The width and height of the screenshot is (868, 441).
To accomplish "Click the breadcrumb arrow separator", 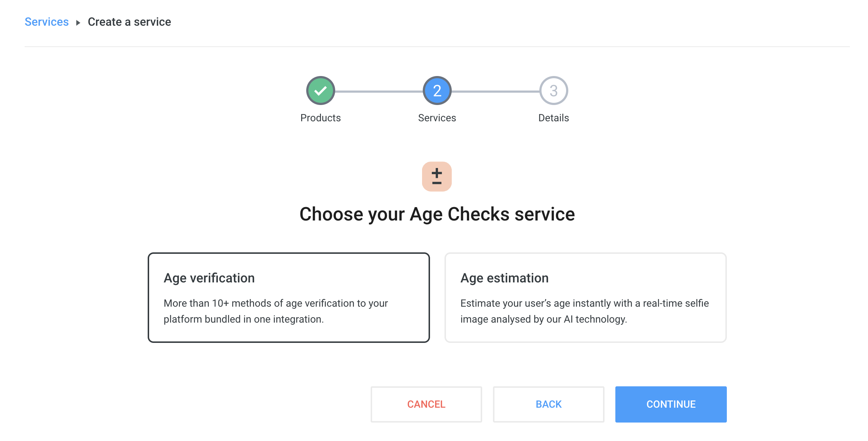I will (78, 23).
